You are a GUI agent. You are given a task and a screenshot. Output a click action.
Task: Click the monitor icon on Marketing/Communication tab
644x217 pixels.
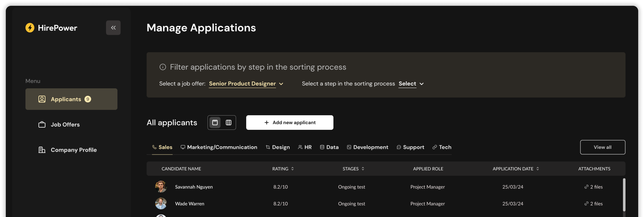(183, 147)
